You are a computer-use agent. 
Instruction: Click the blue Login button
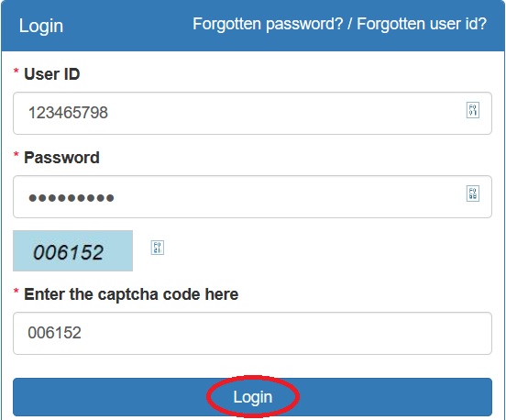[x=252, y=397]
